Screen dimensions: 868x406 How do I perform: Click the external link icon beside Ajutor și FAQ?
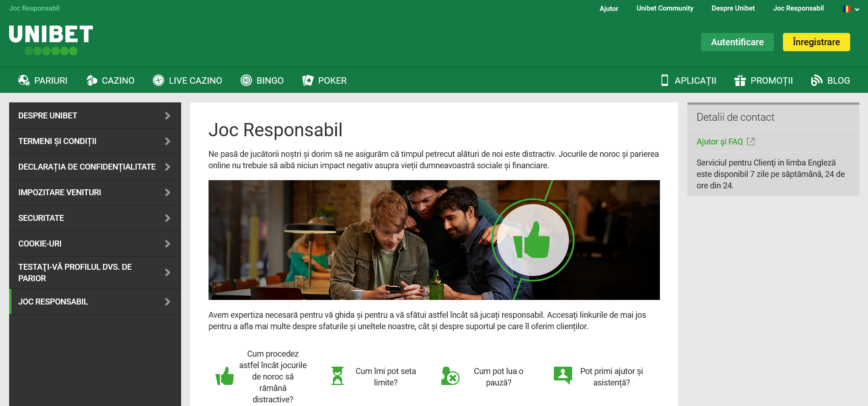[751, 142]
